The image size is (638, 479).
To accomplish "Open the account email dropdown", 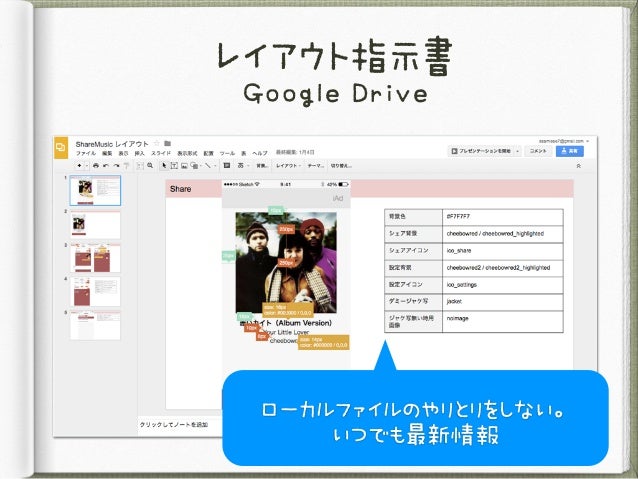I will [564, 141].
